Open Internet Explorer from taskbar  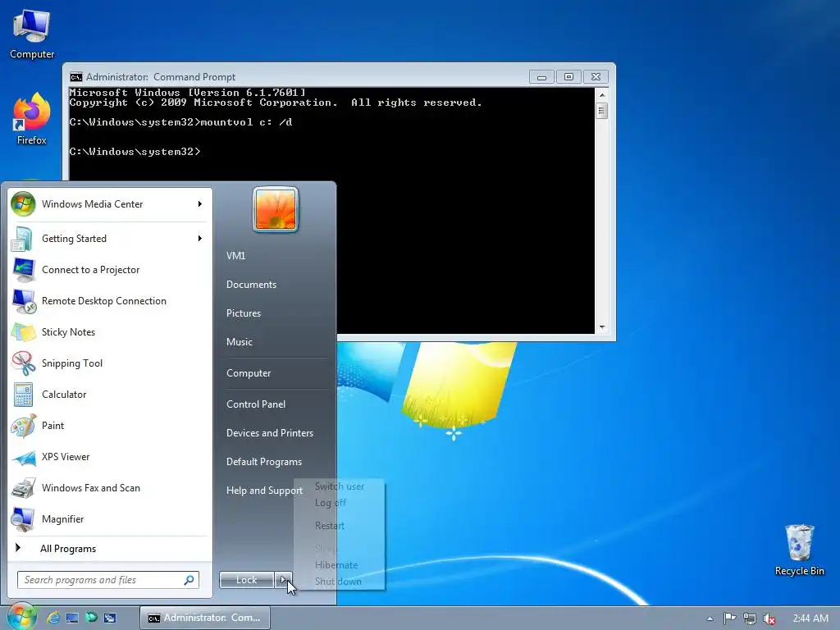pyautogui.click(x=52, y=618)
